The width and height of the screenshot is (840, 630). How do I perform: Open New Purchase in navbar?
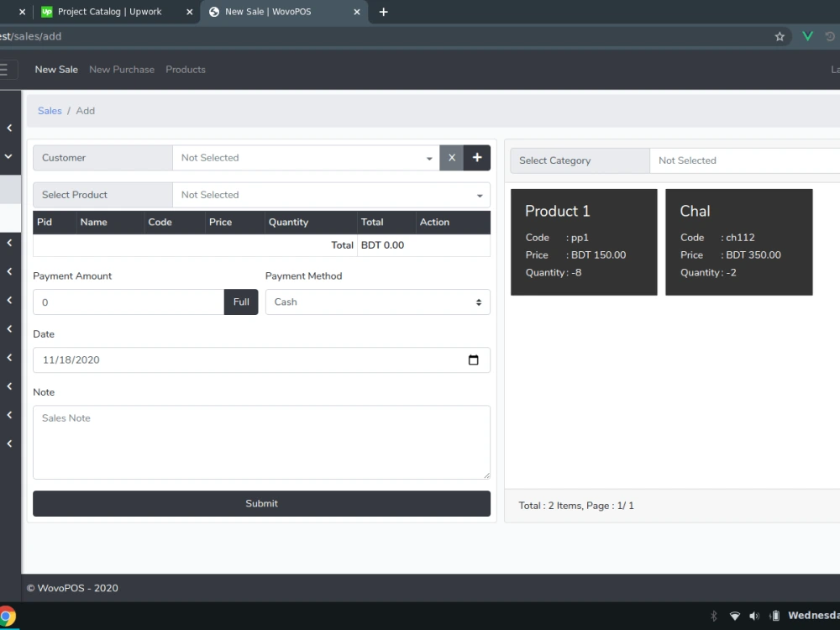[x=122, y=70]
